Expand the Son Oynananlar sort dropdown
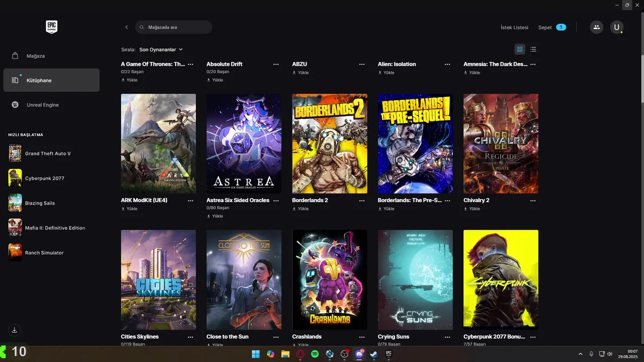The width and height of the screenshot is (644, 362). [x=161, y=49]
